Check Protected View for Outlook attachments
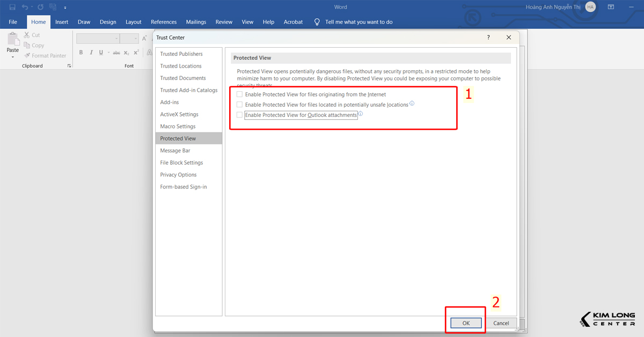This screenshot has width=644, height=337. 240,115
